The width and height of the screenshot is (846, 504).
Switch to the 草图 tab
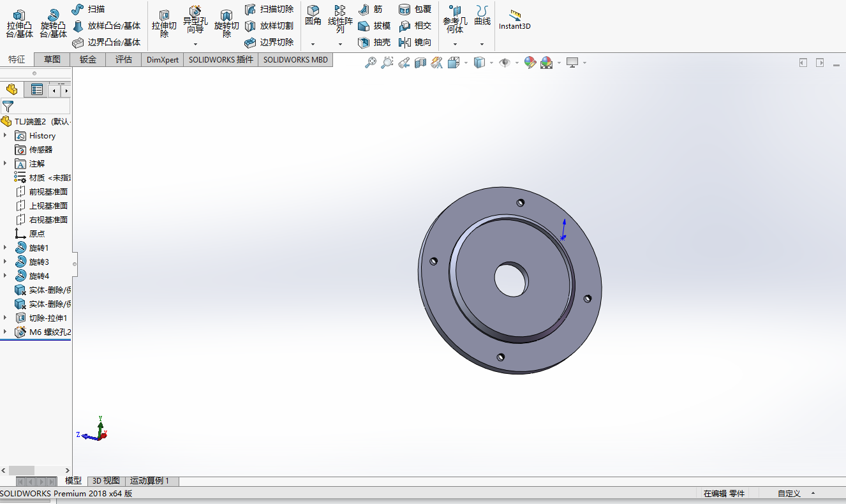pos(52,59)
